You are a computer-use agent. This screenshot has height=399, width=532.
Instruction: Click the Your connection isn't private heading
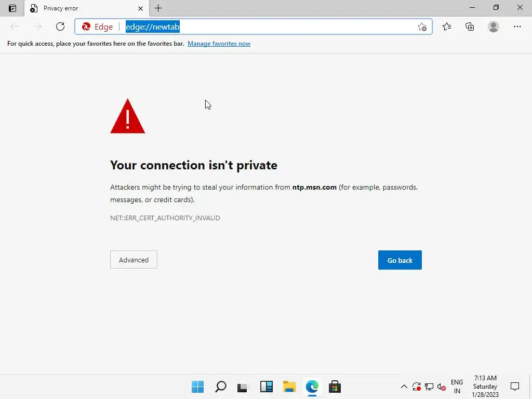(x=194, y=165)
